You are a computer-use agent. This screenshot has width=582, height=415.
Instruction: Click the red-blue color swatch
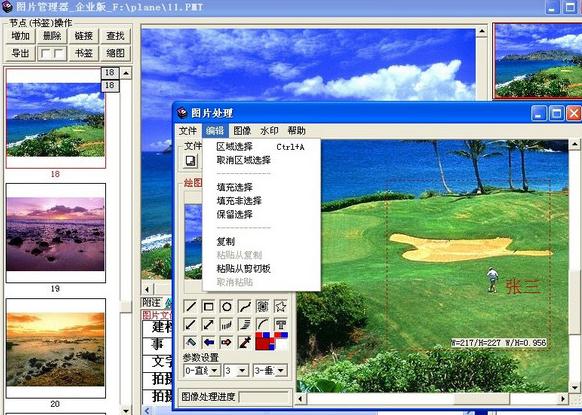272,342
